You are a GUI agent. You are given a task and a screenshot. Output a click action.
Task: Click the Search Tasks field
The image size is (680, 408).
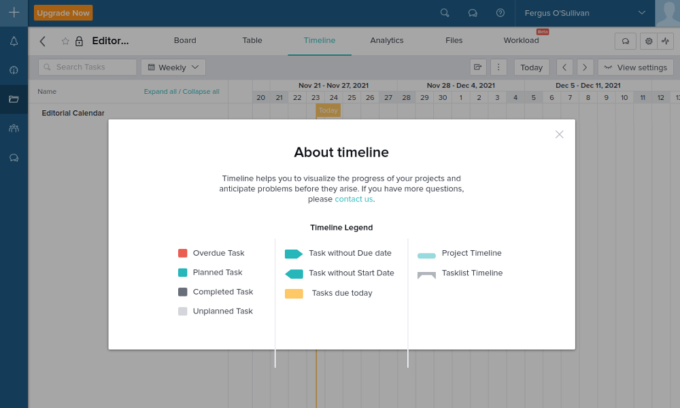[88, 67]
